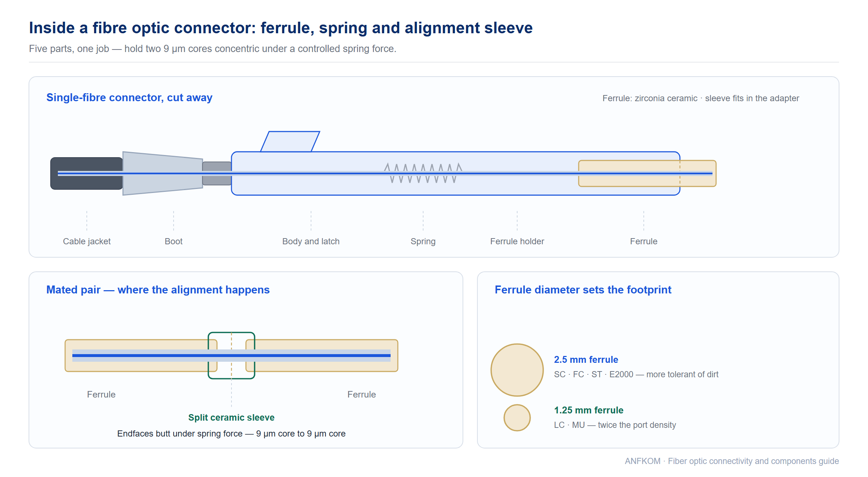
Task: Click the small 1.25 mm ferrule circle
Action: click(517, 418)
